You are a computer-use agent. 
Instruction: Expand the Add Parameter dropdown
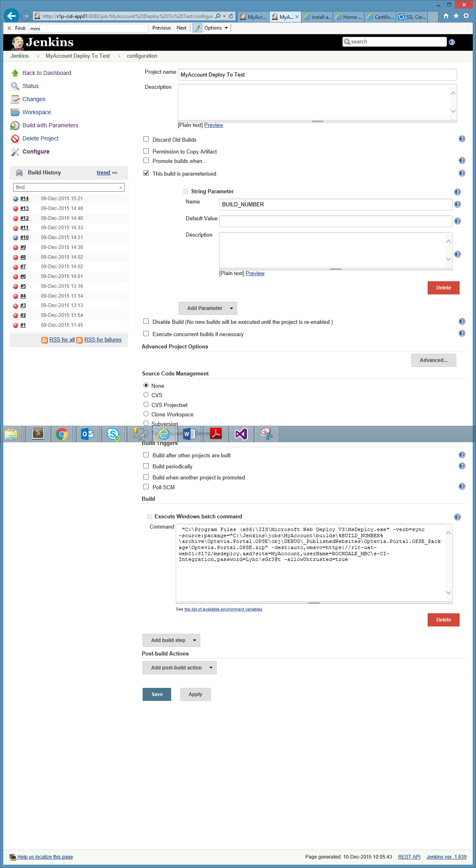(x=208, y=308)
